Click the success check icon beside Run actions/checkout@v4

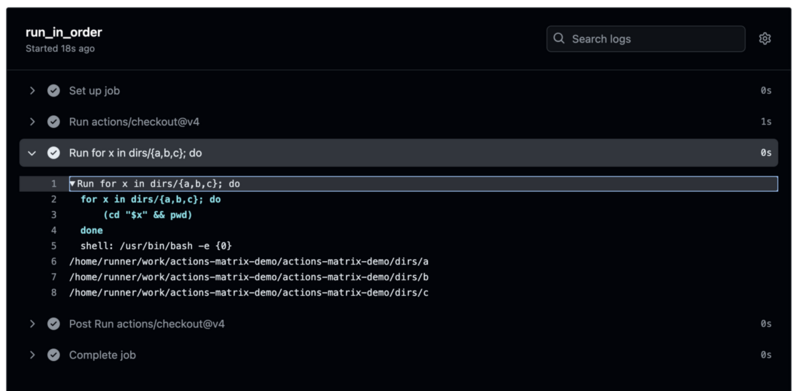[x=54, y=122]
